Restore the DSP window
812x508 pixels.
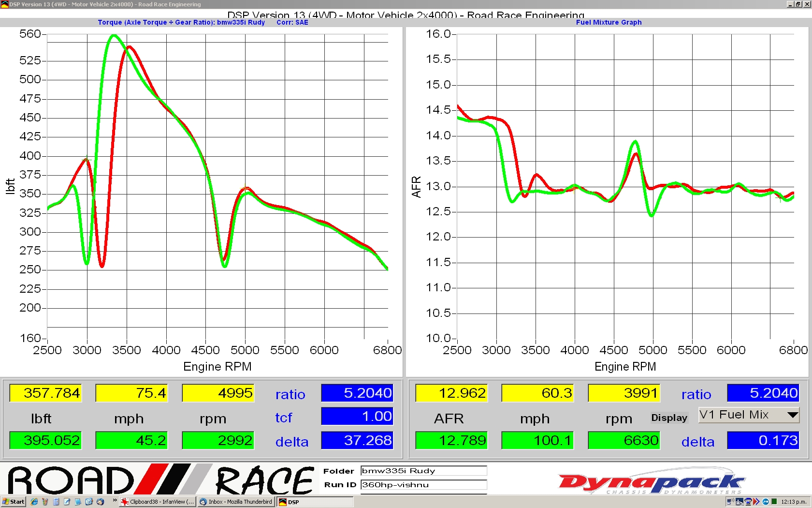point(798,4)
